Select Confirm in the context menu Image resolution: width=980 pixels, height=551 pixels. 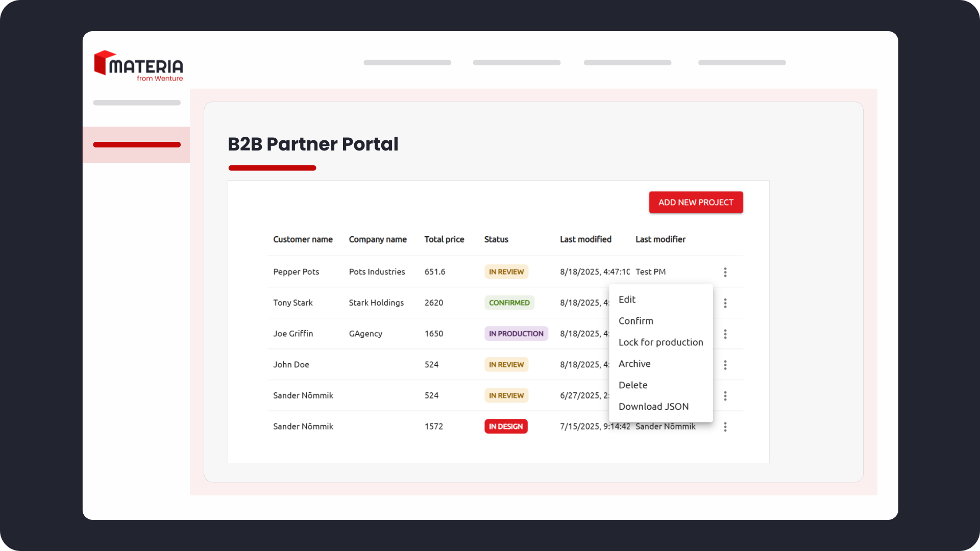click(x=635, y=321)
